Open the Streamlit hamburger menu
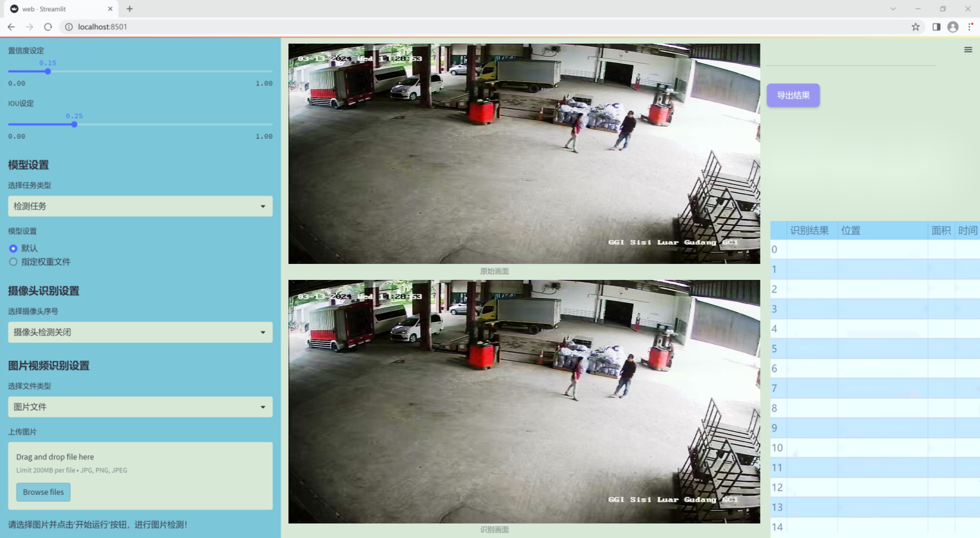 coord(968,50)
